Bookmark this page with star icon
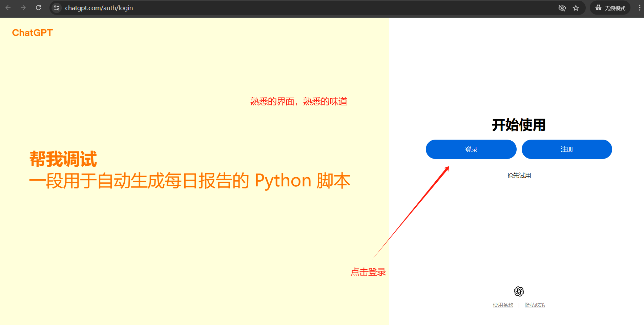 coord(576,8)
